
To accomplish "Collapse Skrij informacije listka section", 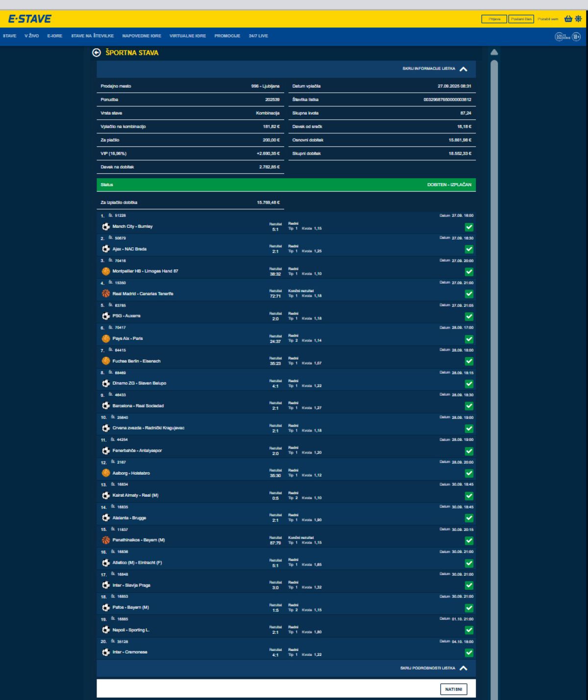I will [x=464, y=69].
